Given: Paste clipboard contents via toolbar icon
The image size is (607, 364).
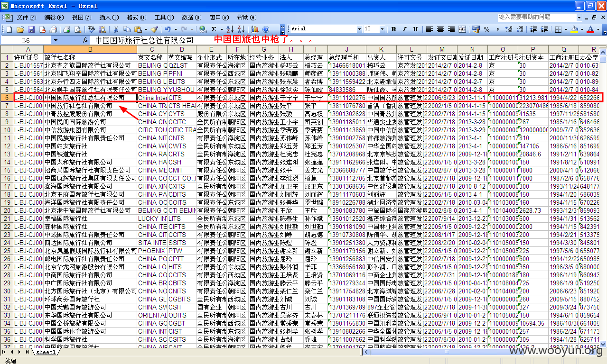Looking at the screenshot, I should point(137,29).
